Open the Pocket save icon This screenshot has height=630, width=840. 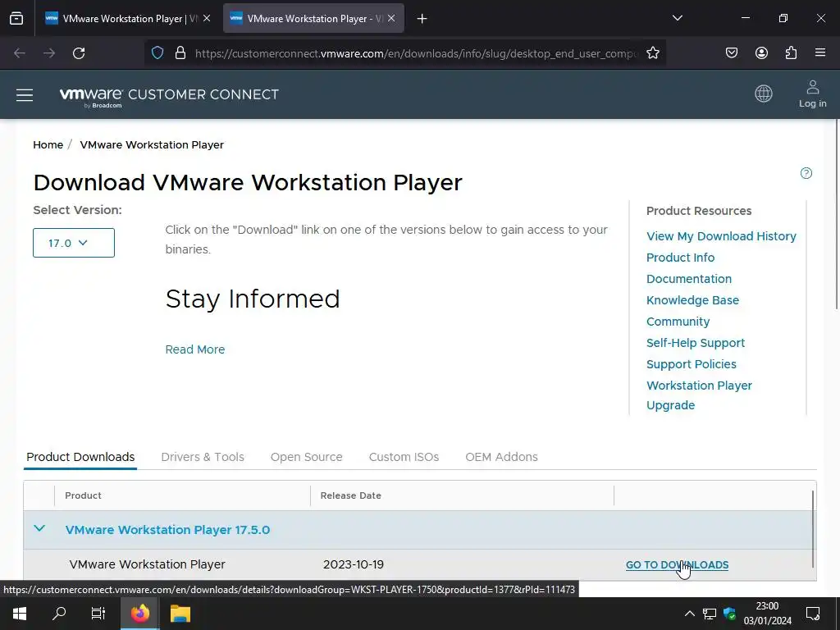point(732,53)
